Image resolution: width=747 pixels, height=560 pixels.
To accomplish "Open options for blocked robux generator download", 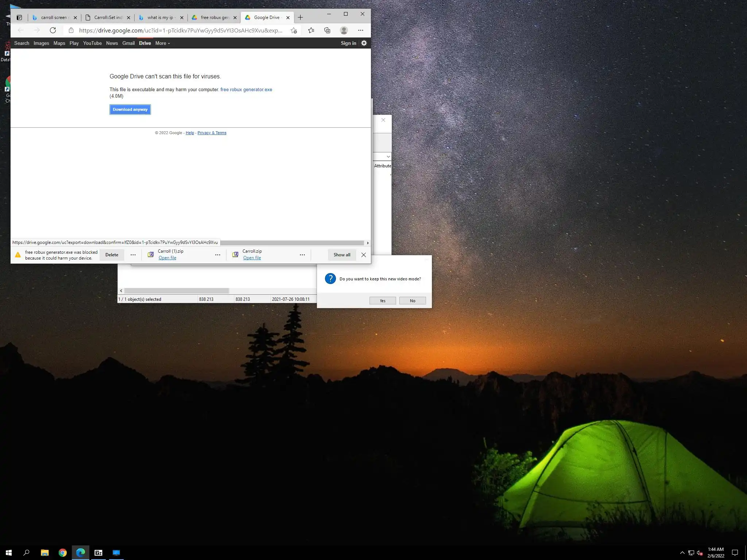I will pos(133,255).
